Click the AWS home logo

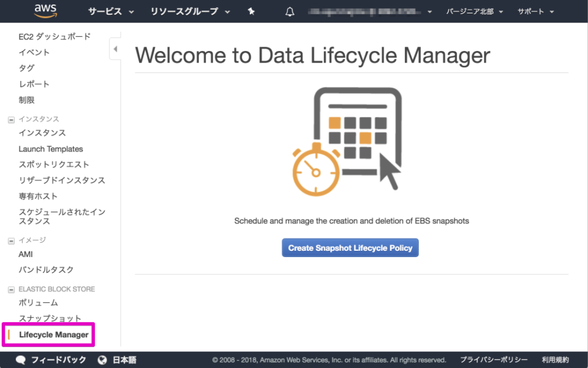coord(45,10)
